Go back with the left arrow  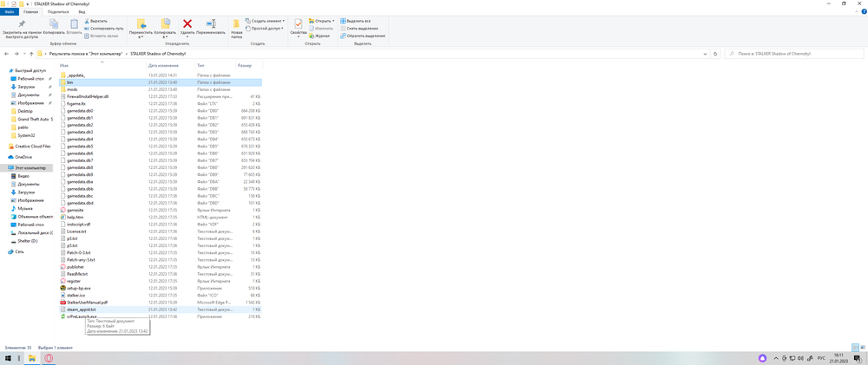click(7, 54)
